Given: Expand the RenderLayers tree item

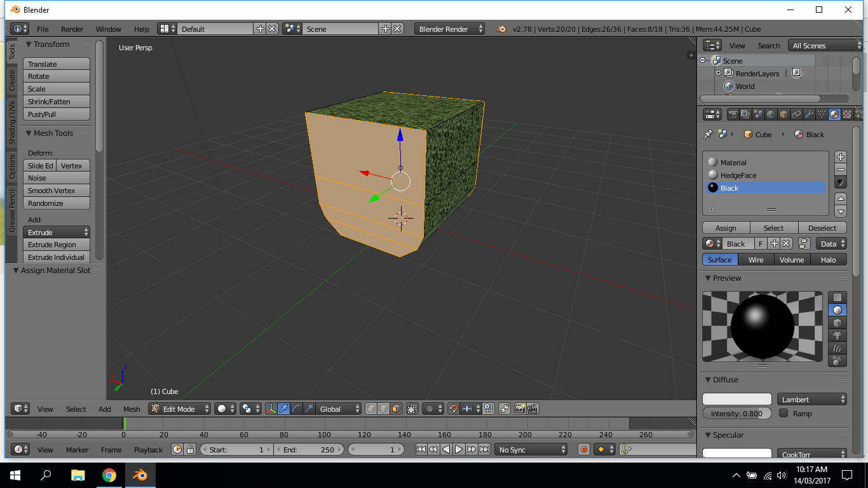Looking at the screenshot, I should pyautogui.click(x=718, y=73).
